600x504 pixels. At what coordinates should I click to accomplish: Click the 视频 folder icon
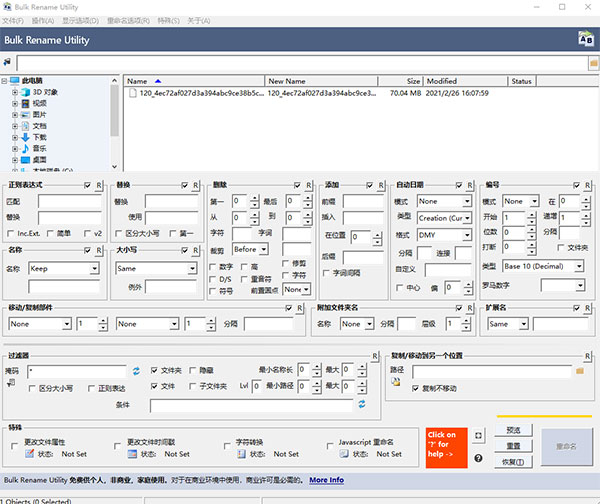click(x=25, y=103)
